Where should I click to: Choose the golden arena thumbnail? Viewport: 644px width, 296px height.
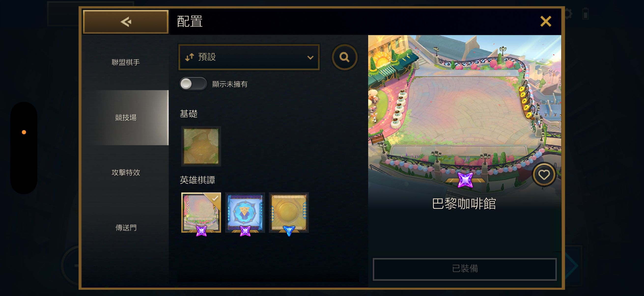point(289,213)
